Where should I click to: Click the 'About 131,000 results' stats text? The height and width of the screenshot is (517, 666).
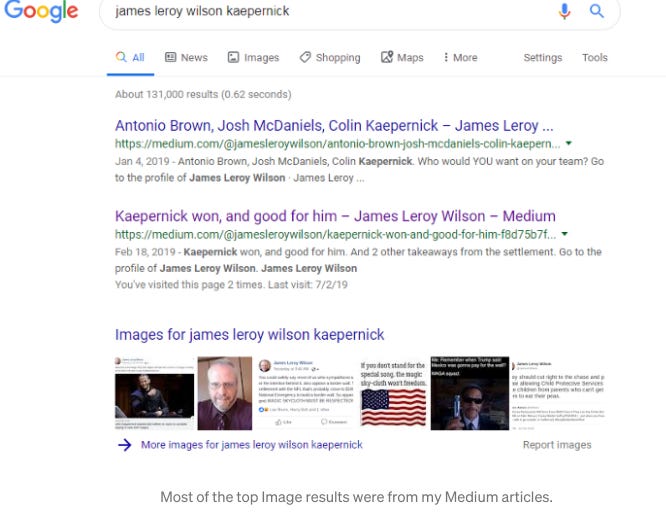tap(203, 94)
